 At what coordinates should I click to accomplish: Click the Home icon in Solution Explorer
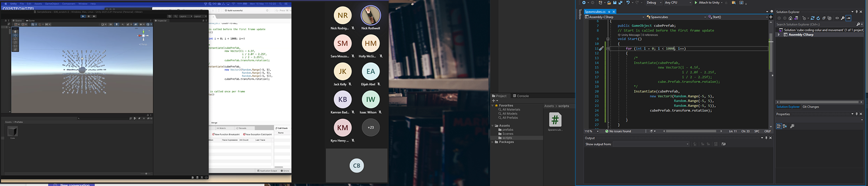tap(790, 18)
